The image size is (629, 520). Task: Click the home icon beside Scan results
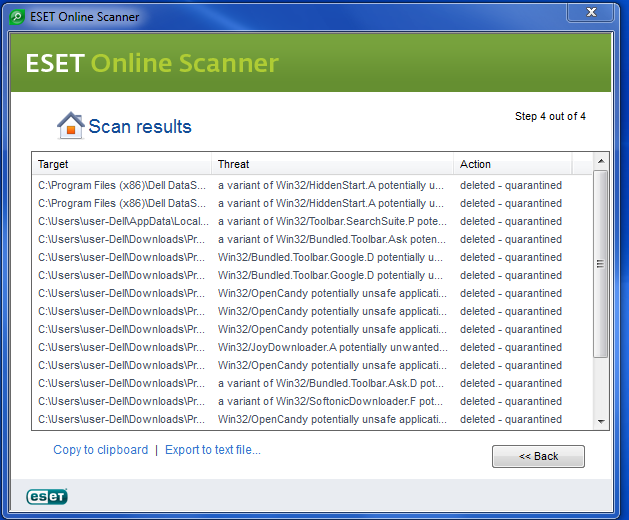(71, 126)
